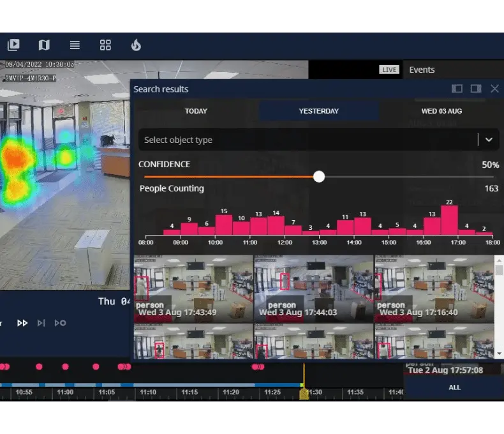
Task: Click the 17:00 histogram bar labeled 22
Action: [x=449, y=220]
